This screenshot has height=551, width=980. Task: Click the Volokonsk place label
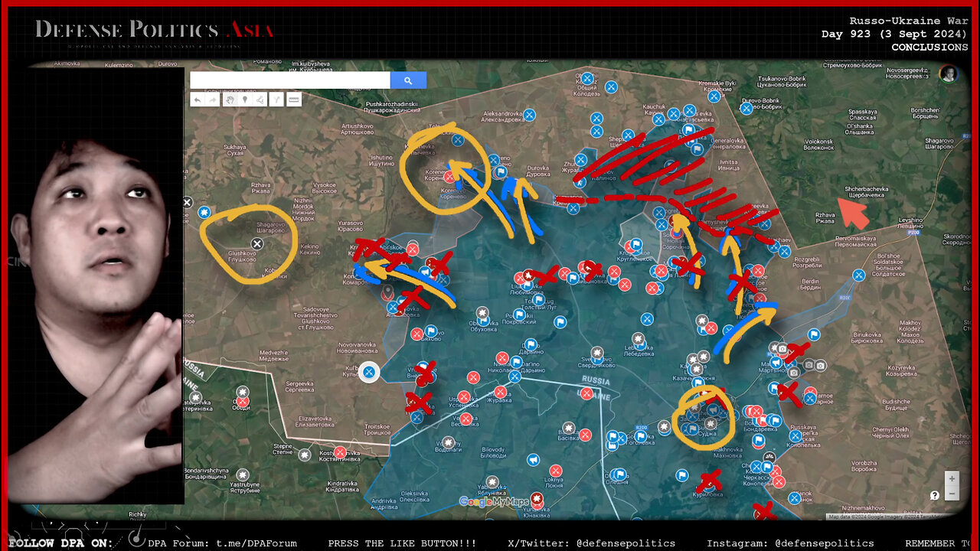tap(818, 145)
